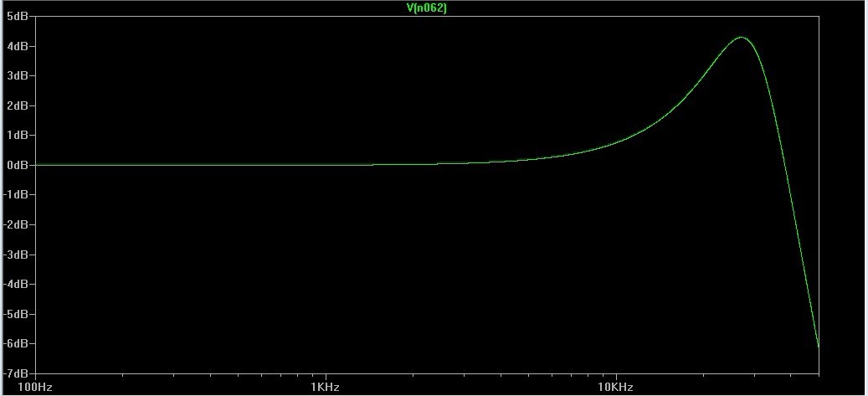
Task: Click the -3dB vertical axis label
Action: click(15, 255)
